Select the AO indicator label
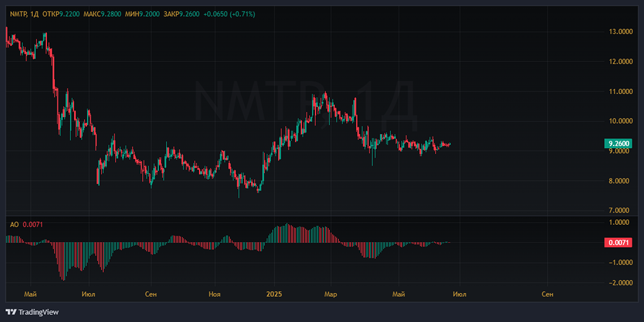The image size is (644, 322). coord(14,224)
